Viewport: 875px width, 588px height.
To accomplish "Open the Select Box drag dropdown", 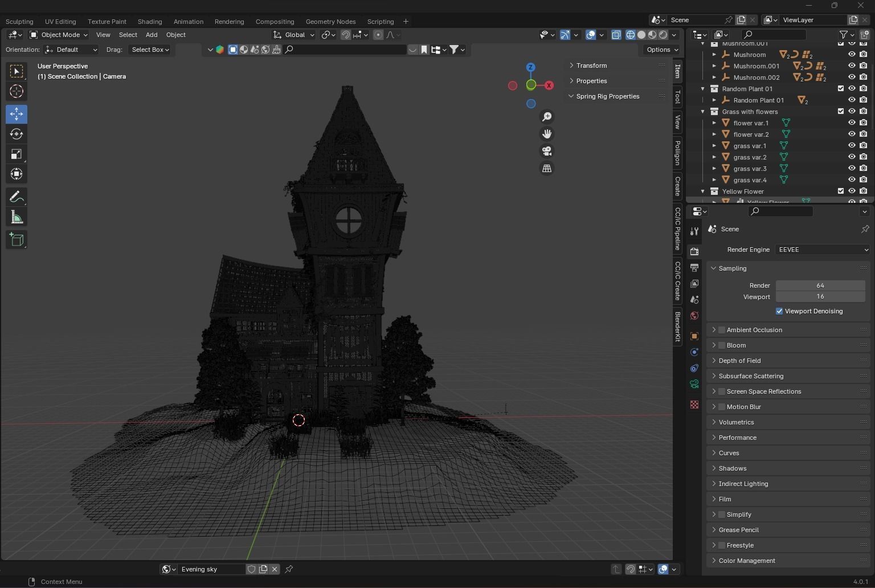I will click(150, 50).
